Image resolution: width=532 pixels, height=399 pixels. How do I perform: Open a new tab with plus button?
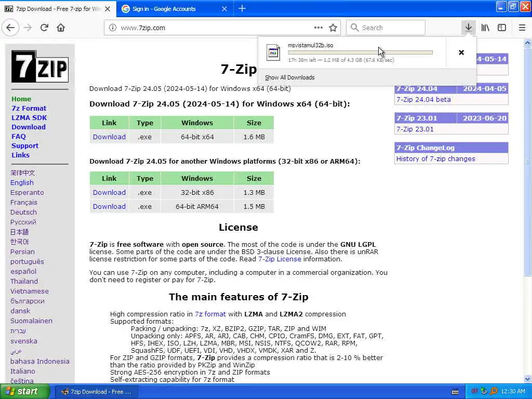coord(242,8)
